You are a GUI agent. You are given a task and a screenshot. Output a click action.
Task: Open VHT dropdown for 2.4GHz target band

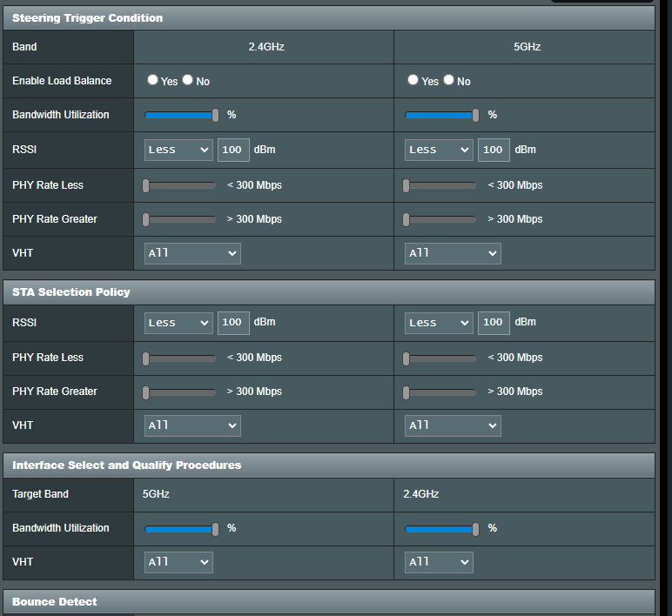coord(439,562)
